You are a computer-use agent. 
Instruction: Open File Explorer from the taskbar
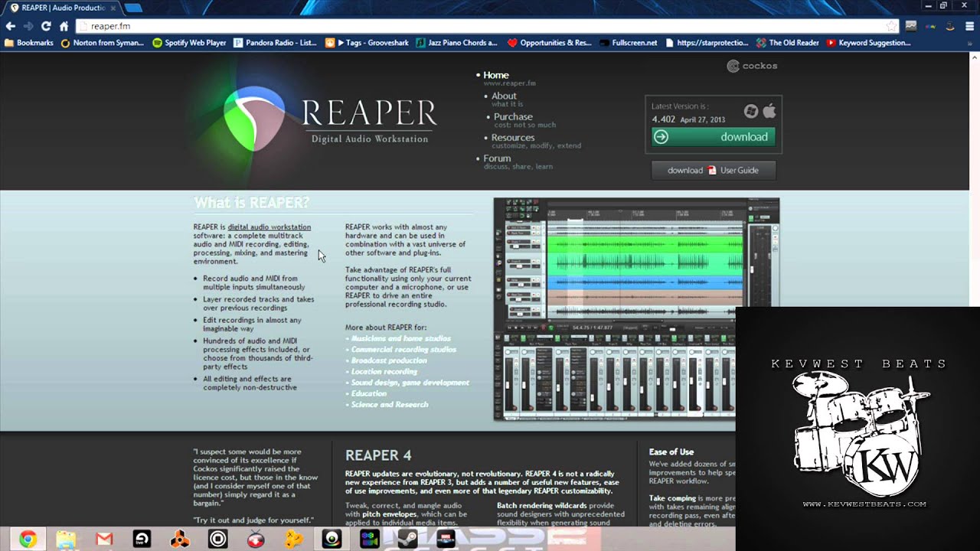point(66,540)
